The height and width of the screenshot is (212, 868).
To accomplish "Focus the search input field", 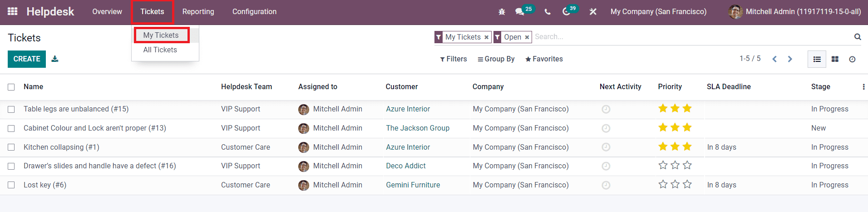I will click(x=690, y=37).
